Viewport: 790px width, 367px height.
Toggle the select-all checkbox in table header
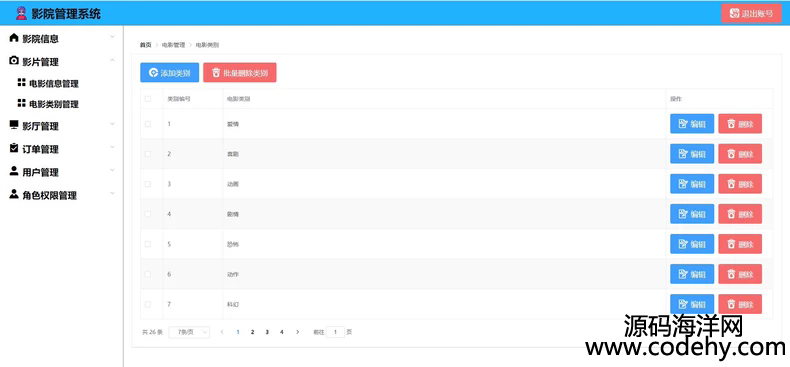point(148,99)
